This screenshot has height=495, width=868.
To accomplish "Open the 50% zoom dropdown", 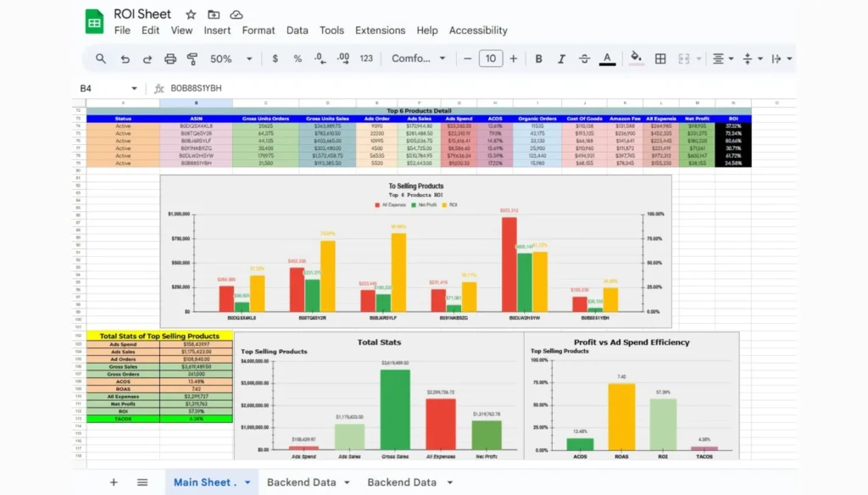I will pyautogui.click(x=231, y=59).
